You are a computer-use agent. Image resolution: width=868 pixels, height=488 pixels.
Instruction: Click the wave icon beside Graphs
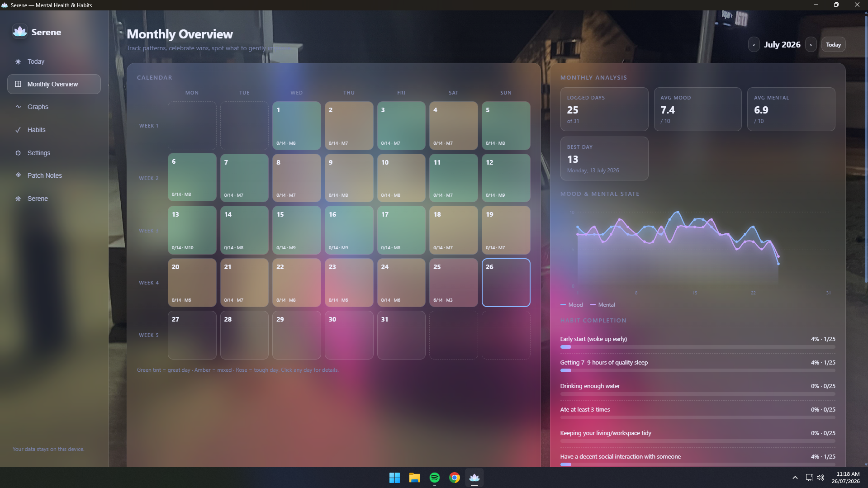pyautogui.click(x=18, y=107)
